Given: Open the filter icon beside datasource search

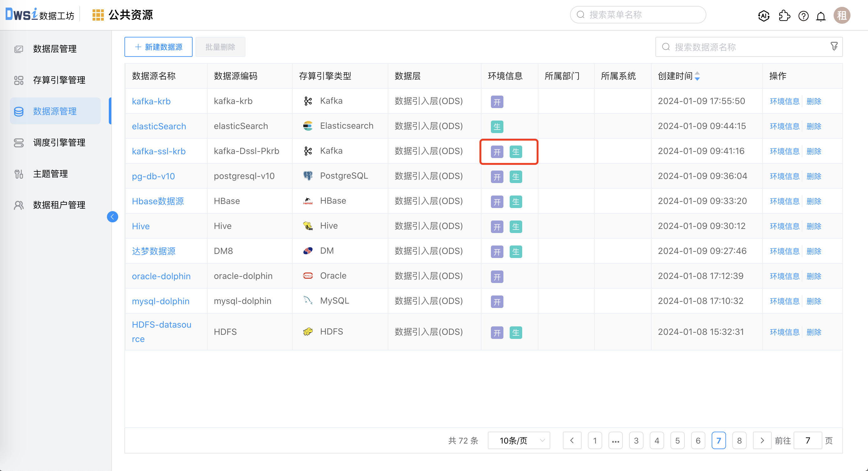Looking at the screenshot, I should click(x=834, y=47).
